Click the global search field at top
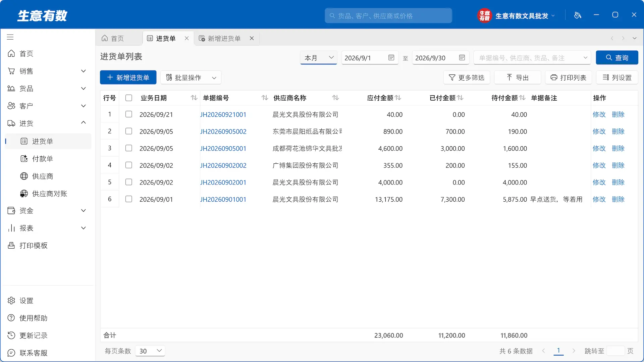Image resolution: width=644 pixels, height=362 pixels. [388, 16]
